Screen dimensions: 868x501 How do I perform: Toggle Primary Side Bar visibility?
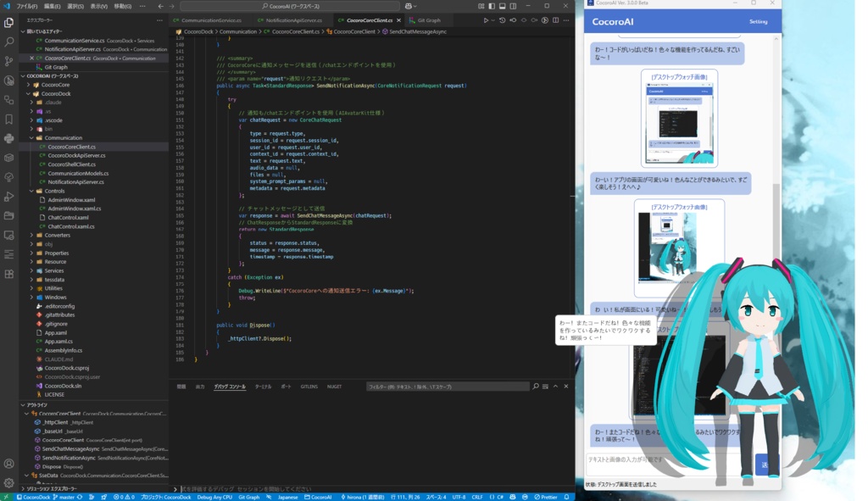[492, 6]
